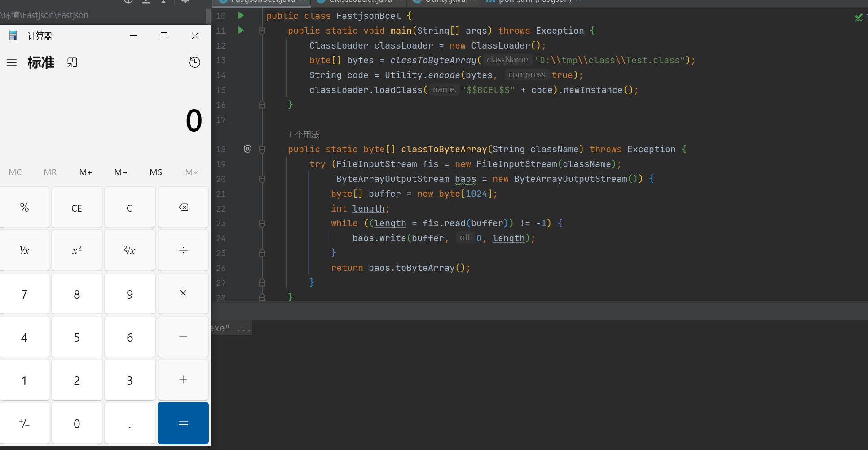868x450 pixels.
Task: Click the percent key
Action: click(25, 207)
